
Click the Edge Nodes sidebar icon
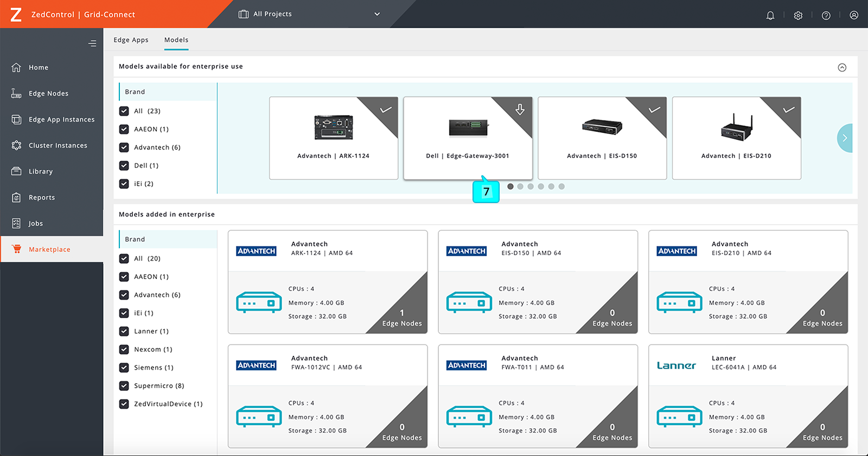[16, 93]
